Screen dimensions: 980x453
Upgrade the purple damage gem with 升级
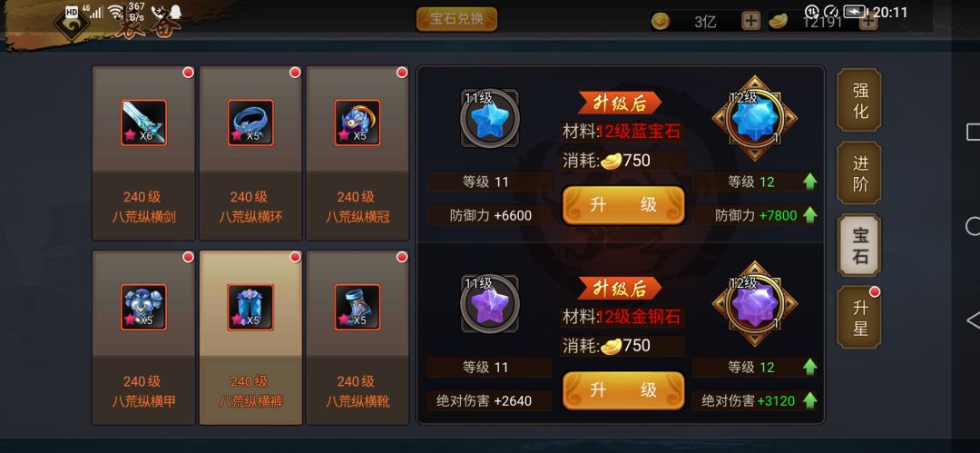point(623,390)
